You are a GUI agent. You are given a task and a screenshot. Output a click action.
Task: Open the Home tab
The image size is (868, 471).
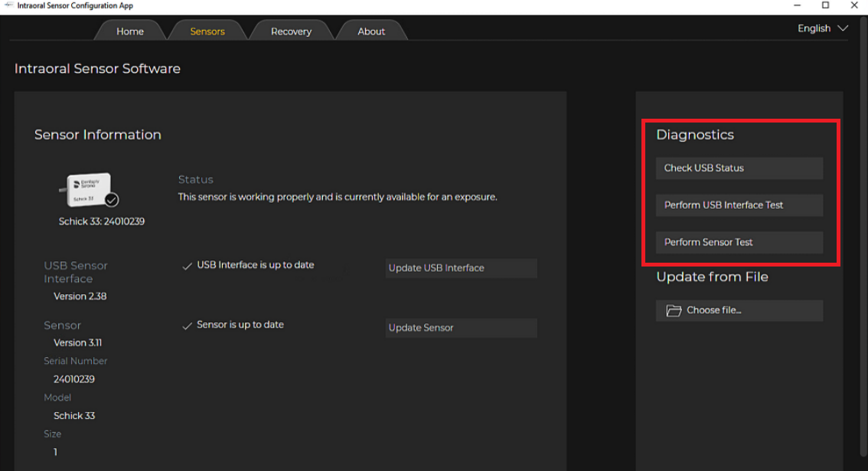[130, 31]
